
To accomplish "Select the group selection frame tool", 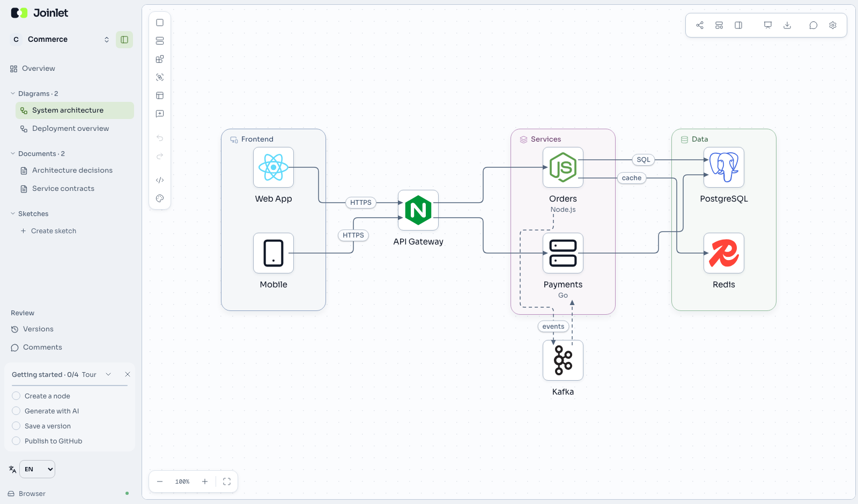I will (x=160, y=77).
